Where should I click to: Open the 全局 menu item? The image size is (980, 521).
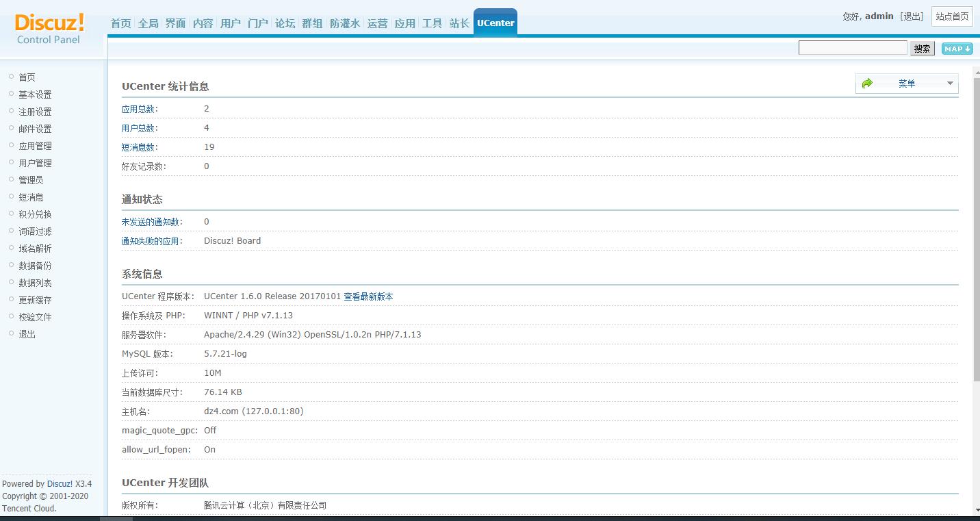click(148, 23)
